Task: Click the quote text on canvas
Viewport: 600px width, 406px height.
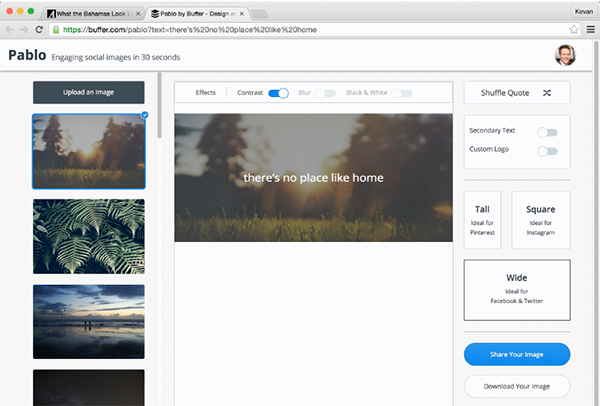Action: 313,178
